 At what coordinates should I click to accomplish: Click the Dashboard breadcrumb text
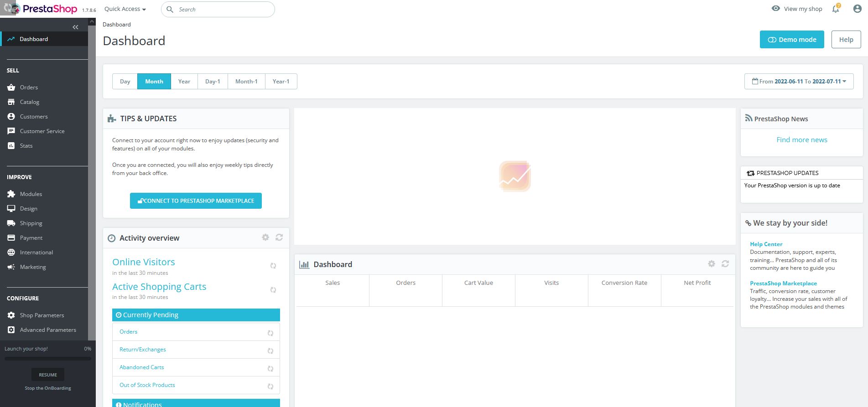point(117,25)
